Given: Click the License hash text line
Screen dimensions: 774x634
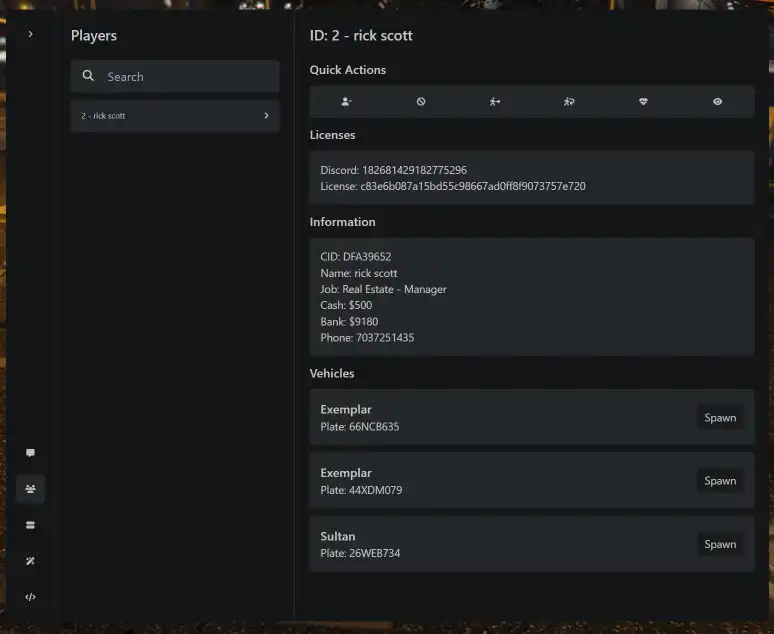Looking at the screenshot, I should click(453, 187).
